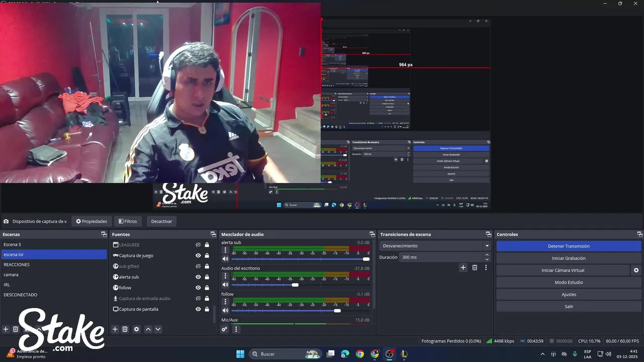
Task: Undock the Escenas panel pop-out icon
Action: tap(104, 234)
